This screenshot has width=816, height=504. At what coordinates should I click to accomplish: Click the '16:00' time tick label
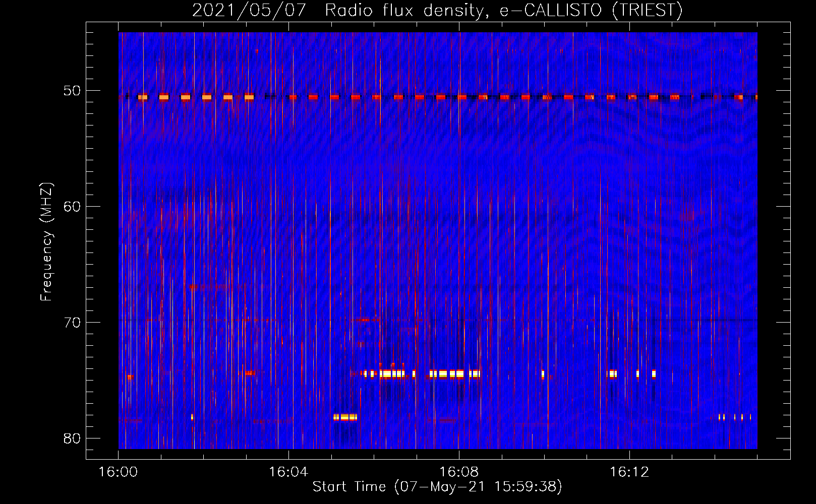pos(118,472)
